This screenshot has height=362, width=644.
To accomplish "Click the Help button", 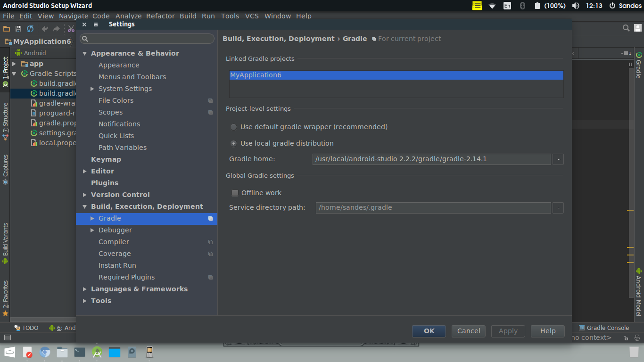I will pos(548,331).
